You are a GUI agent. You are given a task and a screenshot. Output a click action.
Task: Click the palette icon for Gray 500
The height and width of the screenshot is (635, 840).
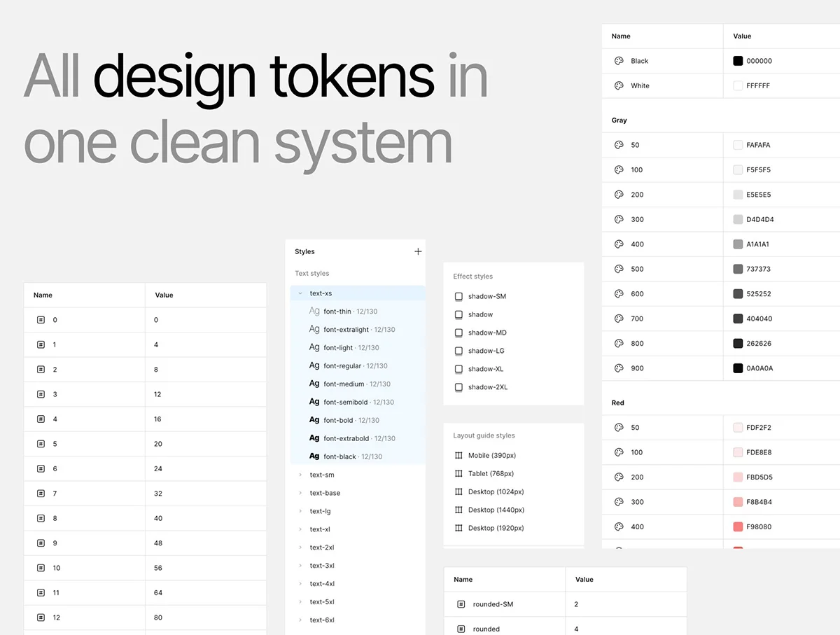coord(619,269)
